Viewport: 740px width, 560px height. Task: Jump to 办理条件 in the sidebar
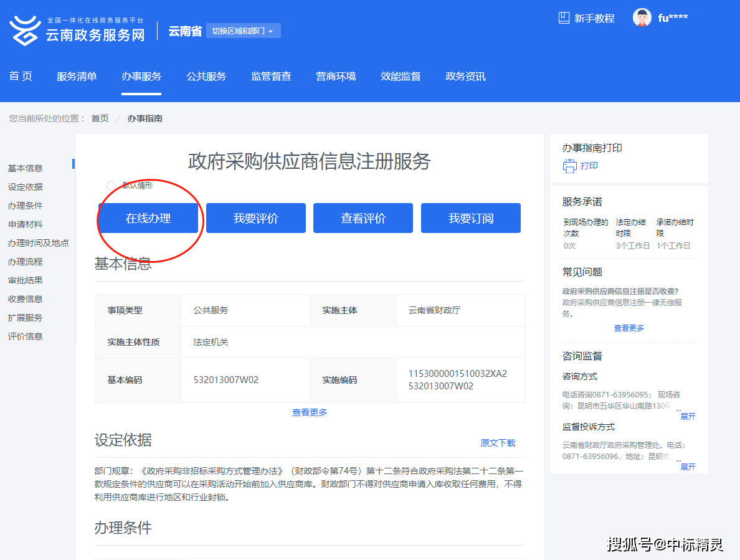(25, 206)
